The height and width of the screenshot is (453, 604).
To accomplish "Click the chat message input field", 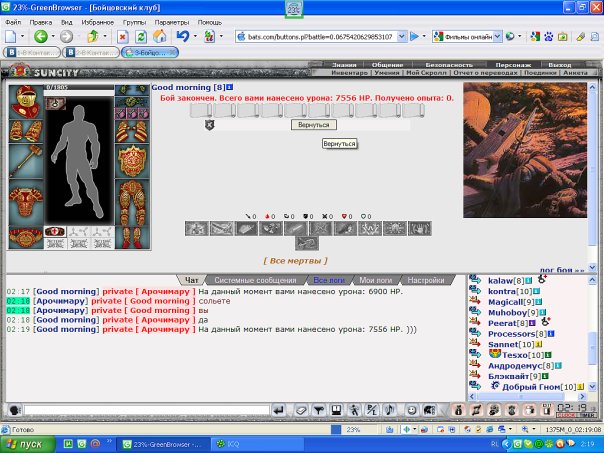I will point(146,410).
